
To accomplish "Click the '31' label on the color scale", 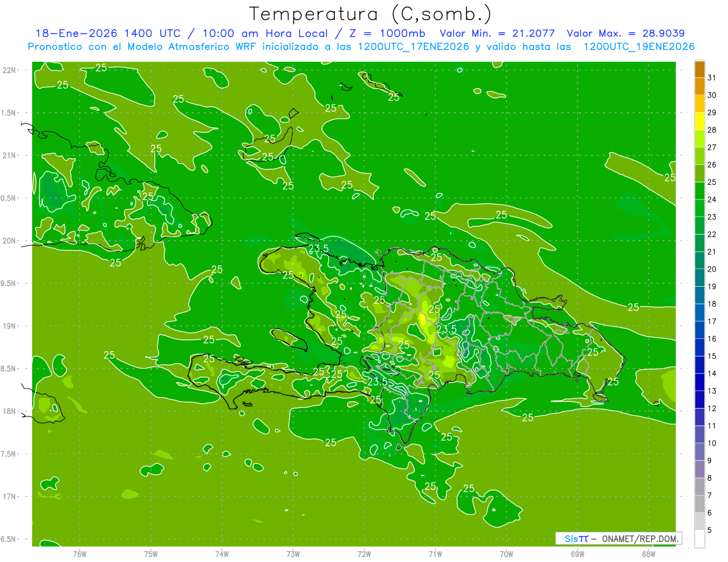I will 712,78.
